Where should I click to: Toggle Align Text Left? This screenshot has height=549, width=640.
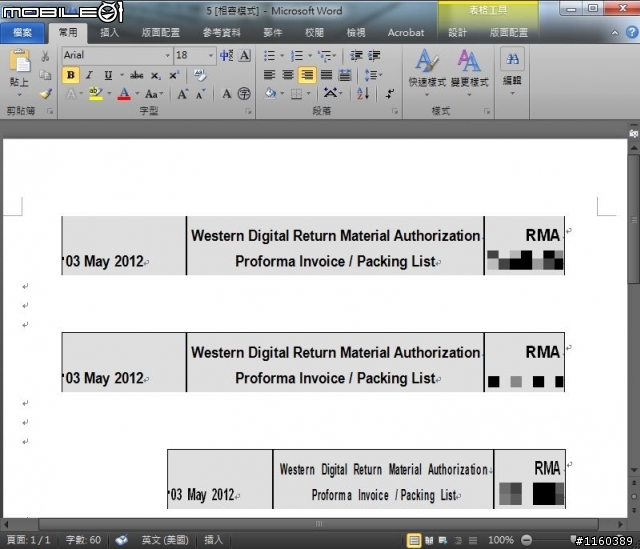tap(269, 75)
